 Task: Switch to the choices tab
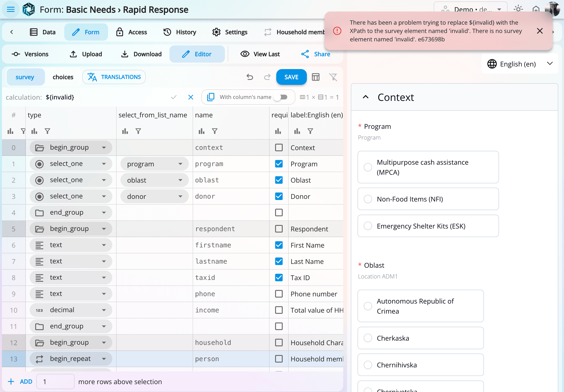tap(63, 77)
